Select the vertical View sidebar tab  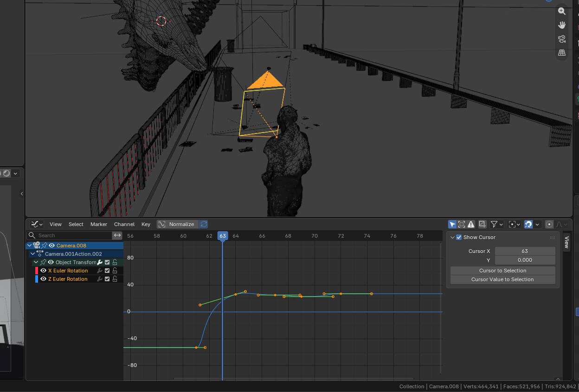pos(566,242)
